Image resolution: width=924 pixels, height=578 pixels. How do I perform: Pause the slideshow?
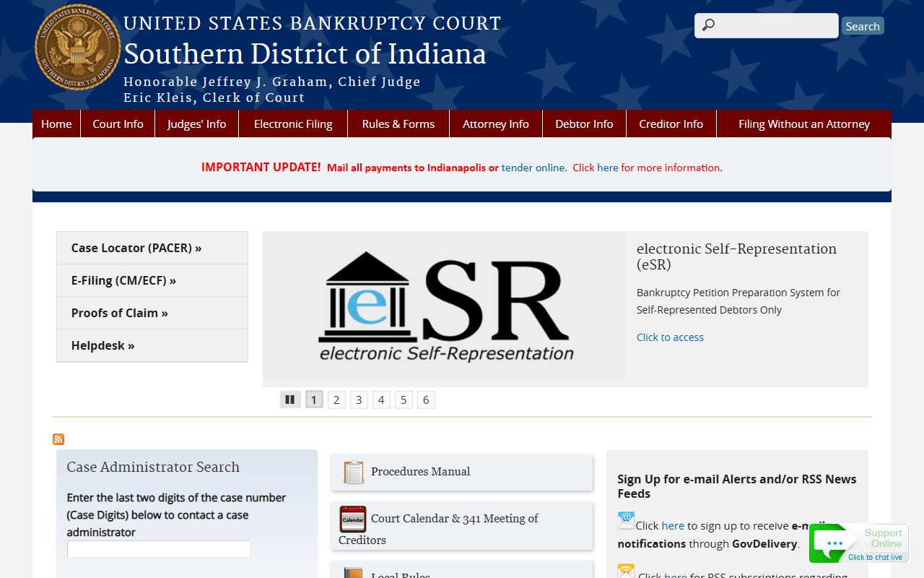(289, 400)
